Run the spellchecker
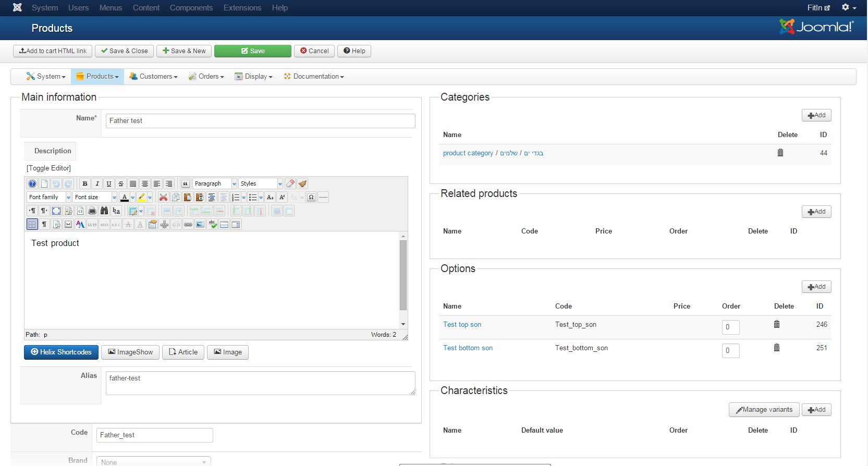Viewport: 868px width, 466px height. (x=212, y=224)
